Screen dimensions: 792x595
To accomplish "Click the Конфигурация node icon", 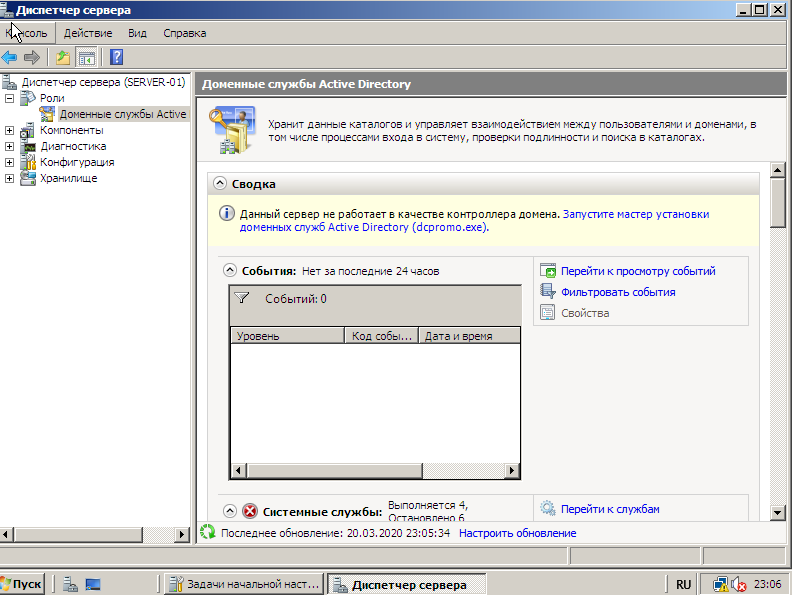I will tap(28, 162).
